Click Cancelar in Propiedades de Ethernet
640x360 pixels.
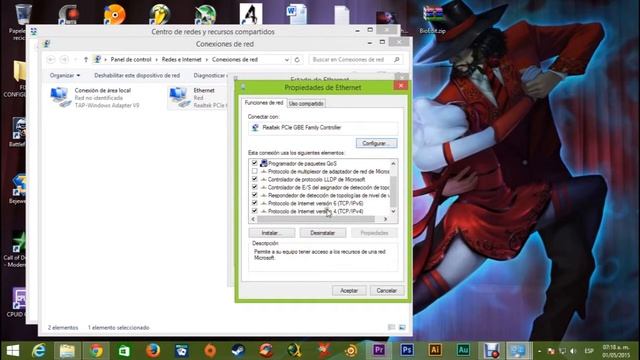pyautogui.click(x=387, y=291)
